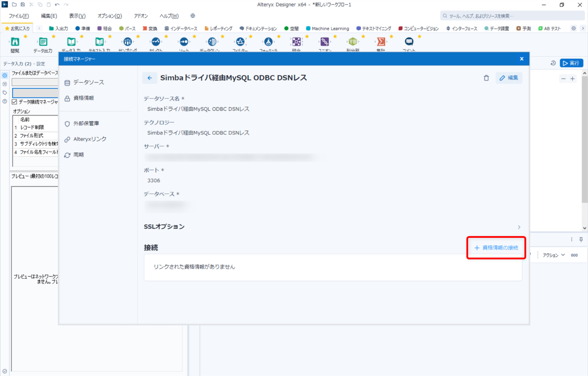Open the アドオン menu
588x376 pixels.
(x=141, y=16)
